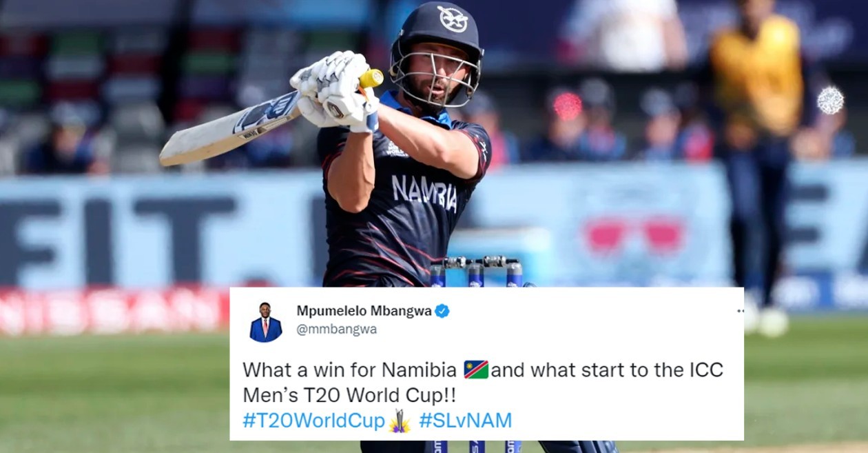The height and width of the screenshot is (453, 868).
Task: Click the cricket bat blade
Action: 229,129
